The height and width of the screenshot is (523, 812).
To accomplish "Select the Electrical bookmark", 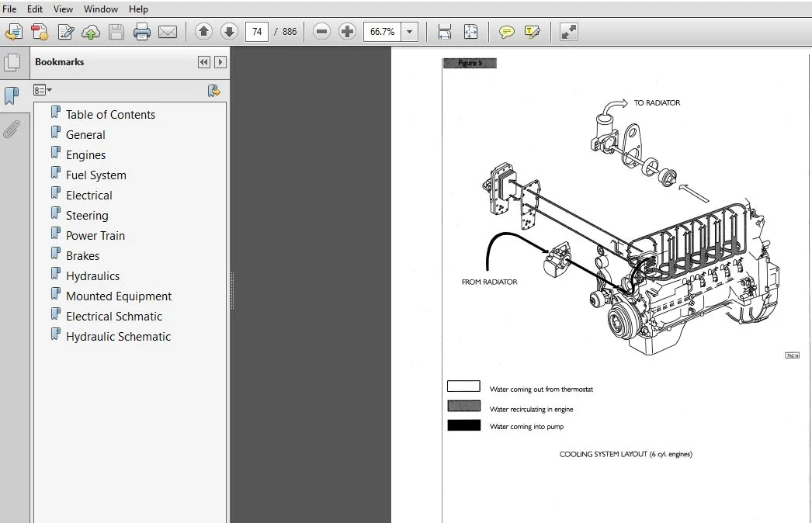I will click(x=89, y=196).
